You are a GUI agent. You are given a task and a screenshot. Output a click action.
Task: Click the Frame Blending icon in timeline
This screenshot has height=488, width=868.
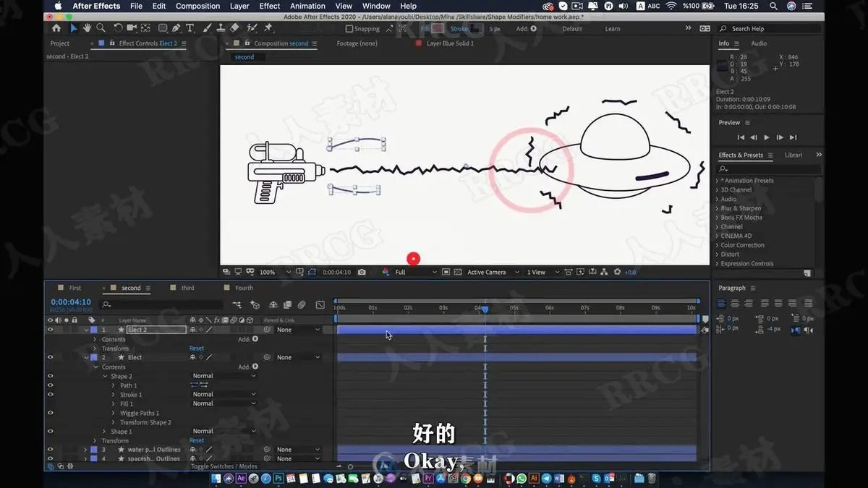click(x=287, y=305)
